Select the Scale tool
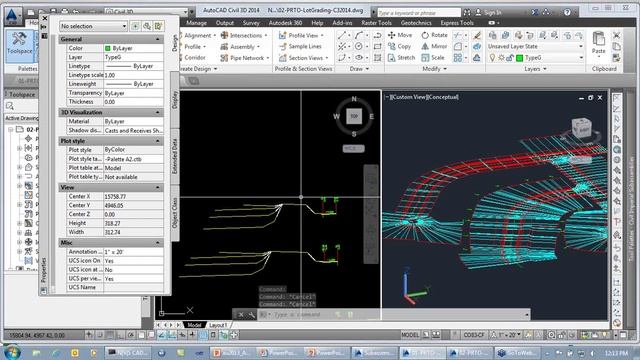The image size is (640, 360). (x=433, y=58)
